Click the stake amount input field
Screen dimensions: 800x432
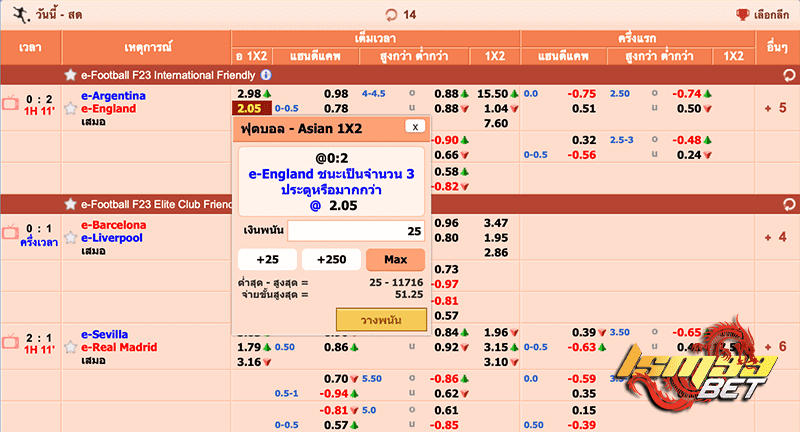pos(356,231)
